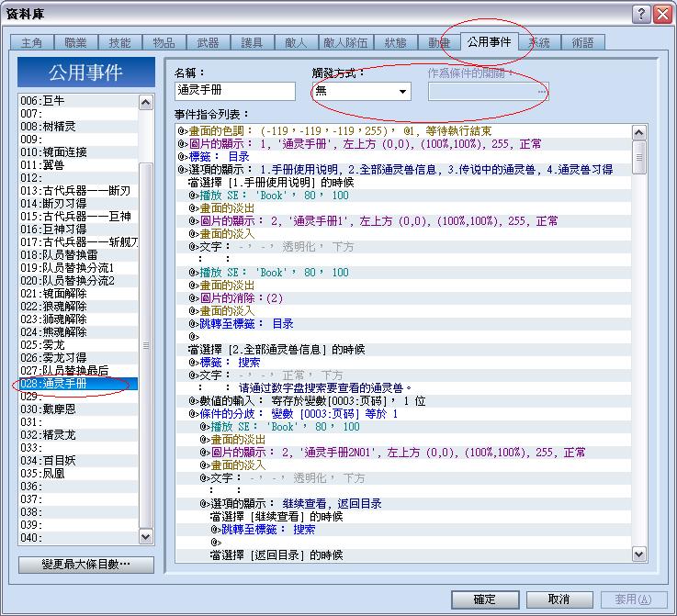This screenshot has height=616, width=677.
Task: Select list item 025:雾龙
Action: [78, 344]
